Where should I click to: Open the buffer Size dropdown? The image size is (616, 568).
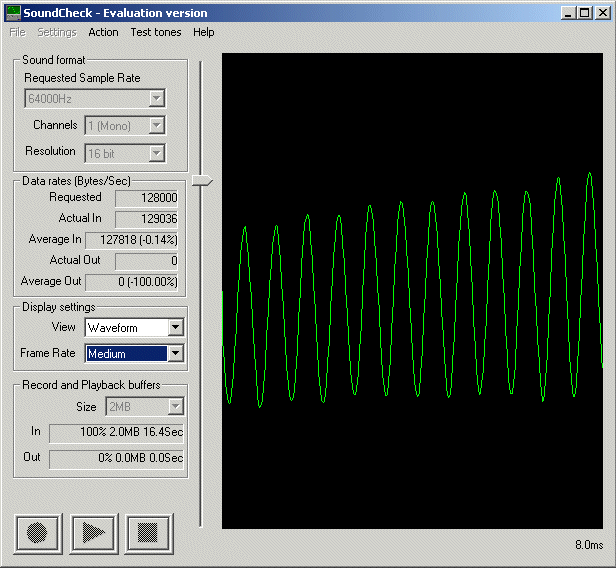176,406
